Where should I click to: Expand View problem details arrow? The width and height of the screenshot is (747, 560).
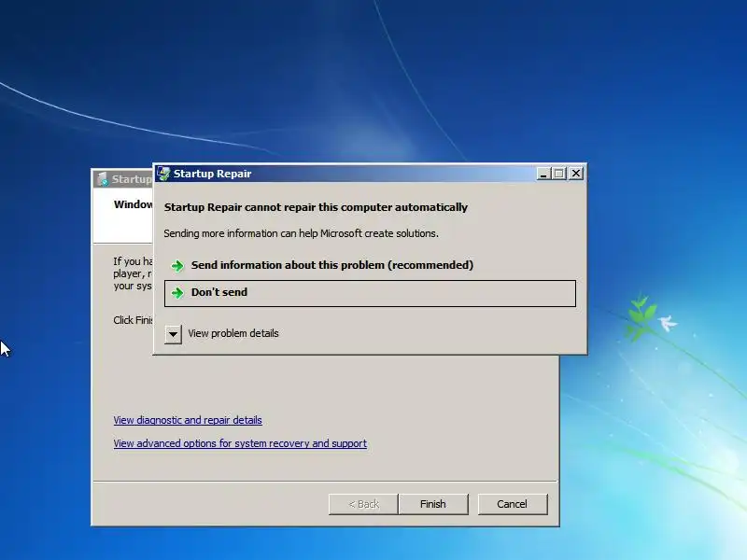pyautogui.click(x=173, y=334)
